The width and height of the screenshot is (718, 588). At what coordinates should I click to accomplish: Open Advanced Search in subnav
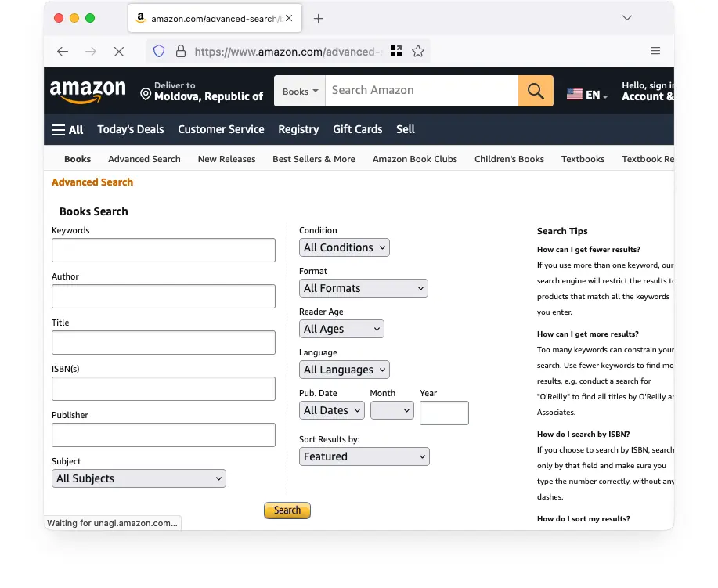pos(144,159)
